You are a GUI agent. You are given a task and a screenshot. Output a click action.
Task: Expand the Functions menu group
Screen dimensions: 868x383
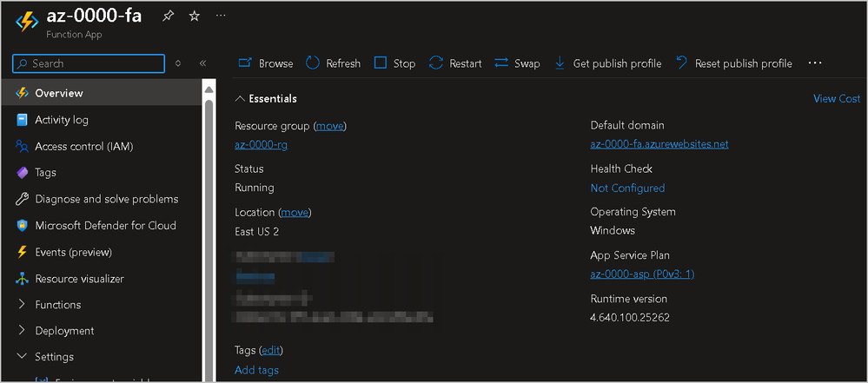(22, 305)
